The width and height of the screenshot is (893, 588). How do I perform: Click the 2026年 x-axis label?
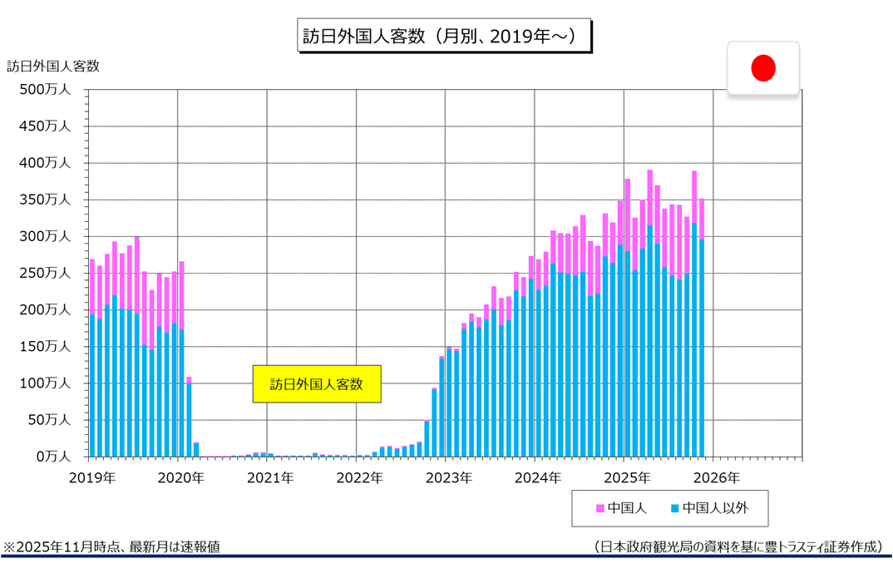715,478
